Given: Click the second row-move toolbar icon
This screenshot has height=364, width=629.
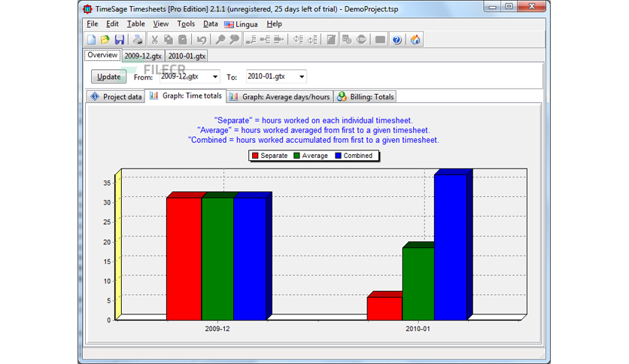Looking at the screenshot, I should coord(312,39).
